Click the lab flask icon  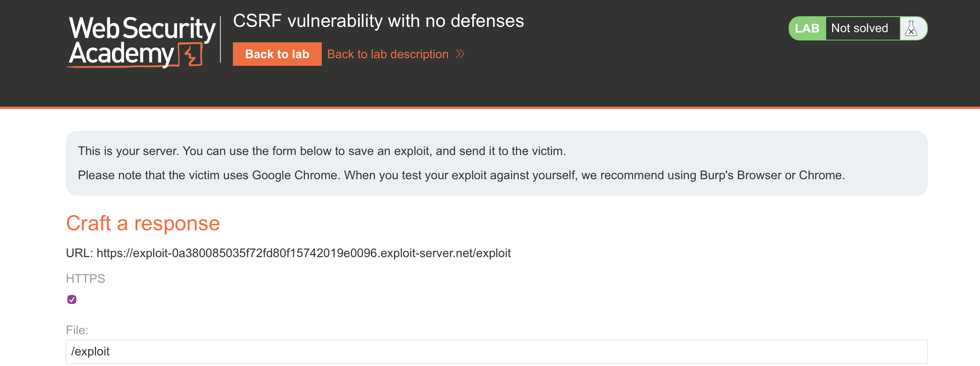pyautogui.click(x=911, y=28)
